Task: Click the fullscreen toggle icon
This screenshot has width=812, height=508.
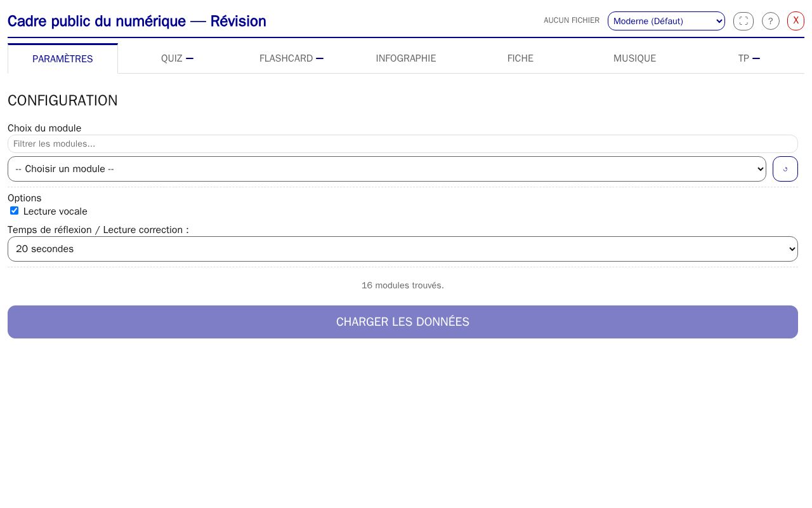Action: pos(743,21)
